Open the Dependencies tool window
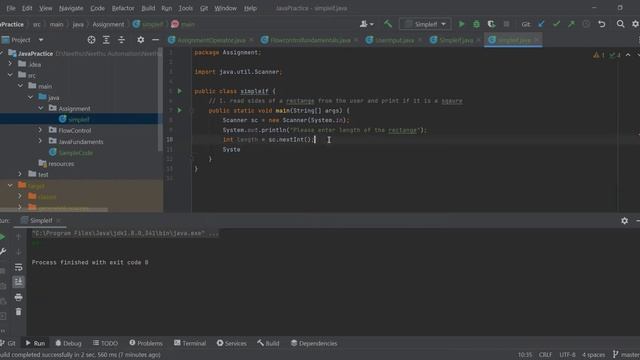The height and width of the screenshot is (360, 640). (314, 343)
